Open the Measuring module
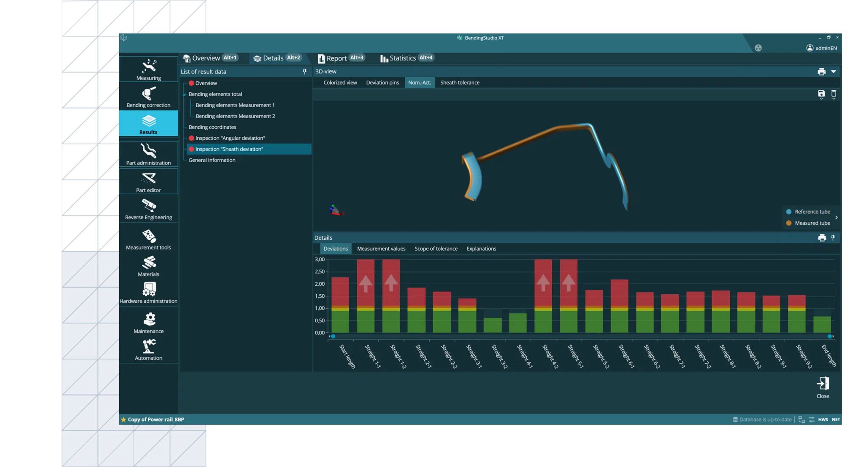Image resolution: width=868 pixels, height=470 pixels. click(148, 69)
